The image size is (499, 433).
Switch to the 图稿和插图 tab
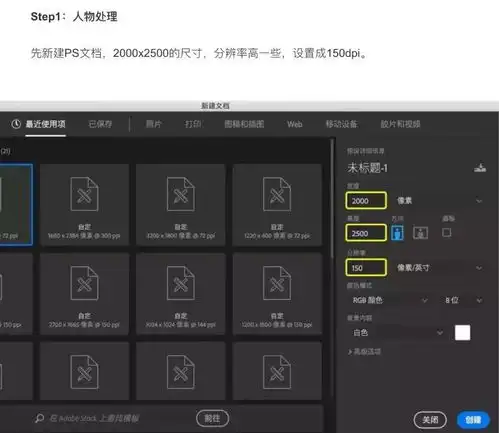(244, 124)
